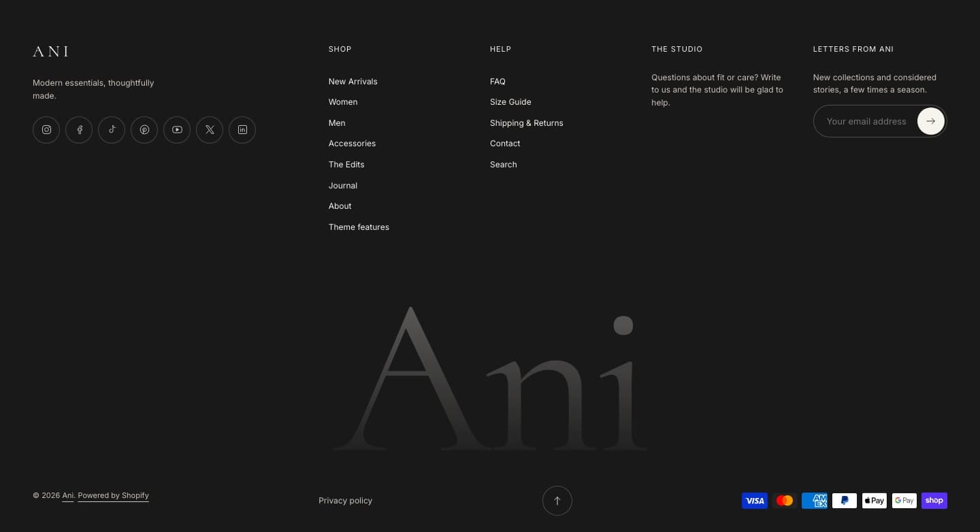The image size is (980, 532).
Task: Click the PayPal payment icon
Action: click(845, 501)
